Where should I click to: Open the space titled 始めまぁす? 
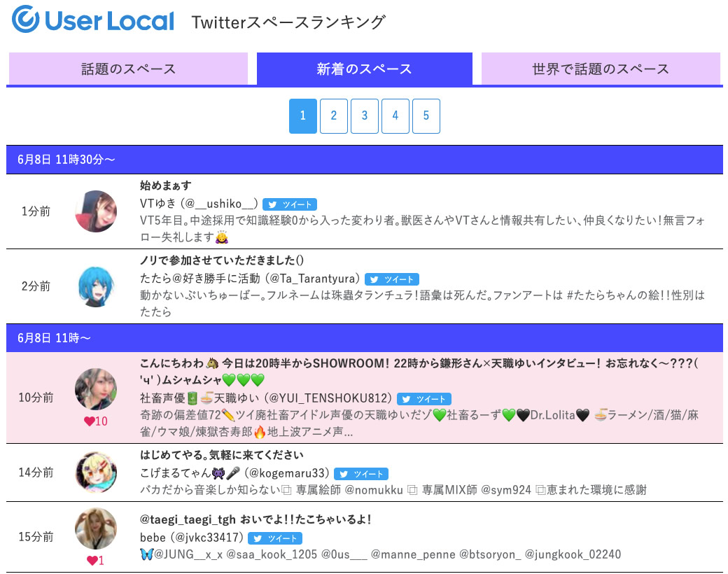166,185
